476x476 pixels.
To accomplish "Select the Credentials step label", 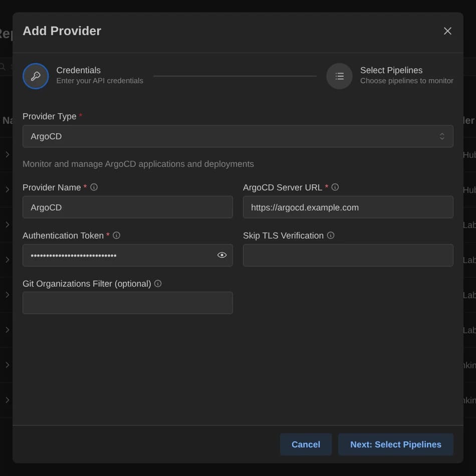I will pyautogui.click(x=78, y=70).
